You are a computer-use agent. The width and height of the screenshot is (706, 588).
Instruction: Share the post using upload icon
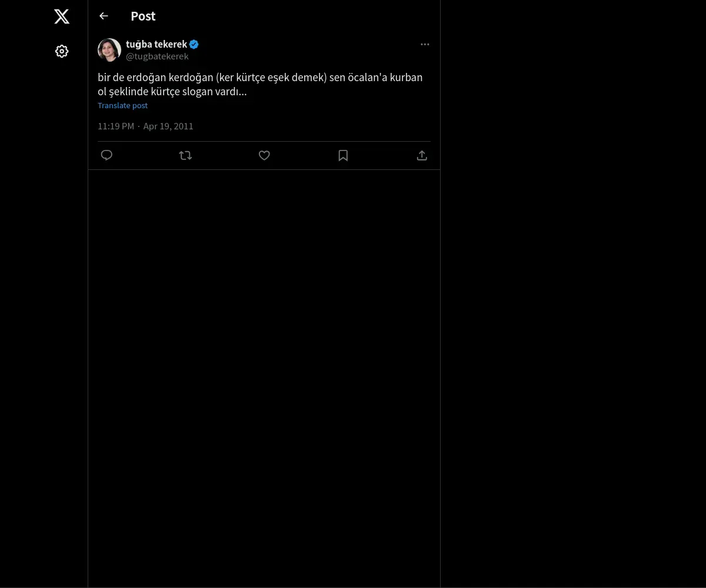422,155
